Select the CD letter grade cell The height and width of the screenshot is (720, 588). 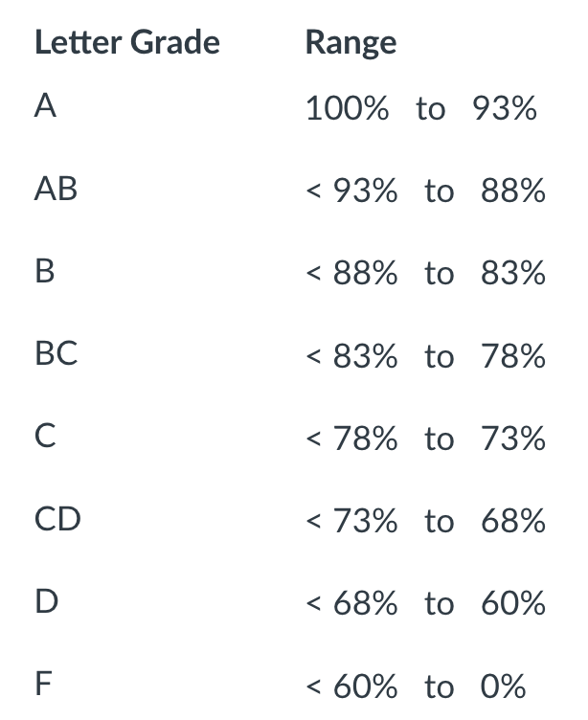tap(57, 521)
